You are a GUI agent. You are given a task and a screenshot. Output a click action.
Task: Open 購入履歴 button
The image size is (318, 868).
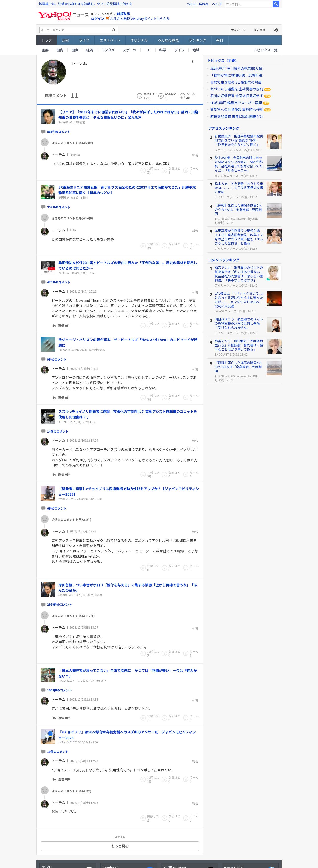click(x=259, y=30)
